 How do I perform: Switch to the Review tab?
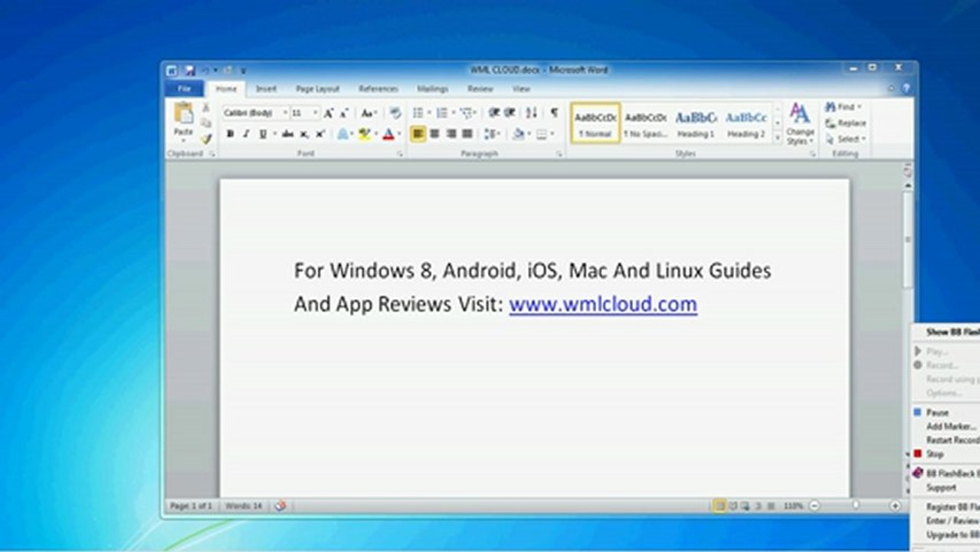[480, 89]
